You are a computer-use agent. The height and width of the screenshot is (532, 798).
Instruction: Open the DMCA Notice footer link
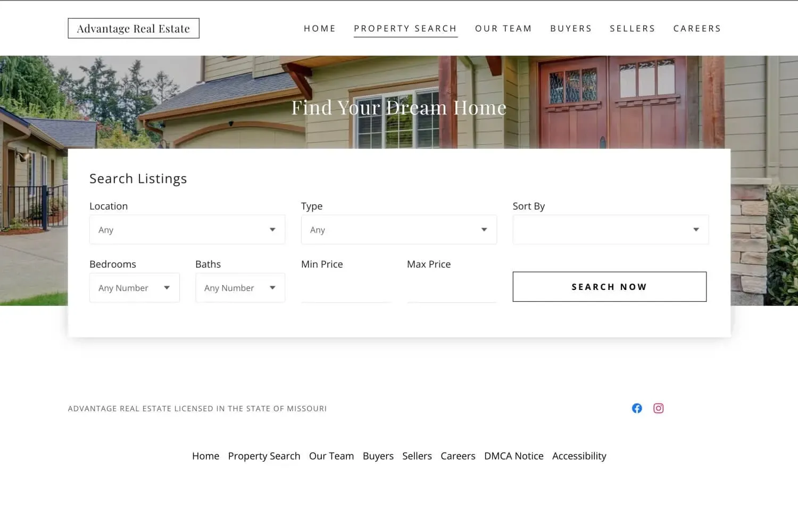coord(513,456)
